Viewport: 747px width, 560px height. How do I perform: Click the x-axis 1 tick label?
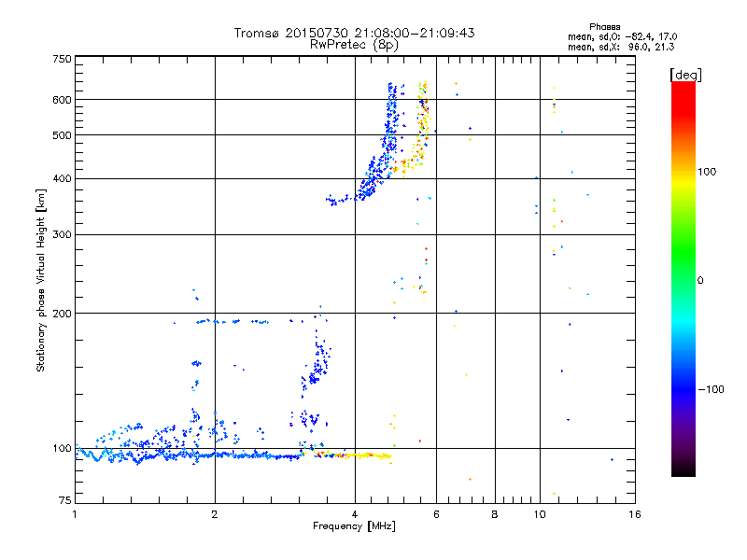(75, 514)
